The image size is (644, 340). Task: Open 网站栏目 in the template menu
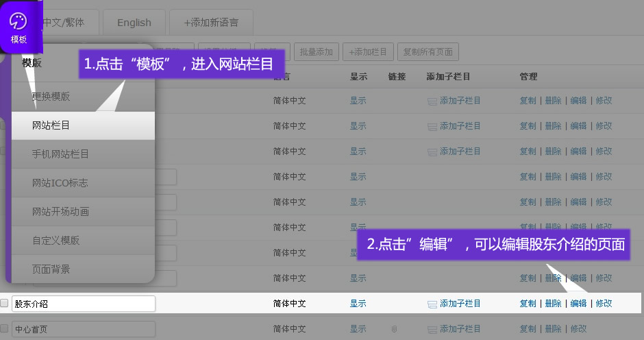click(x=82, y=125)
